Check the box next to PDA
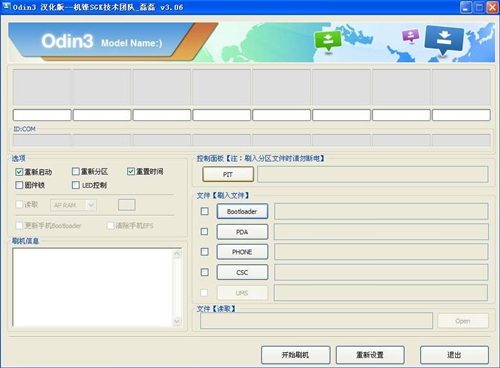The width and height of the screenshot is (500, 368). click(205, 232)
